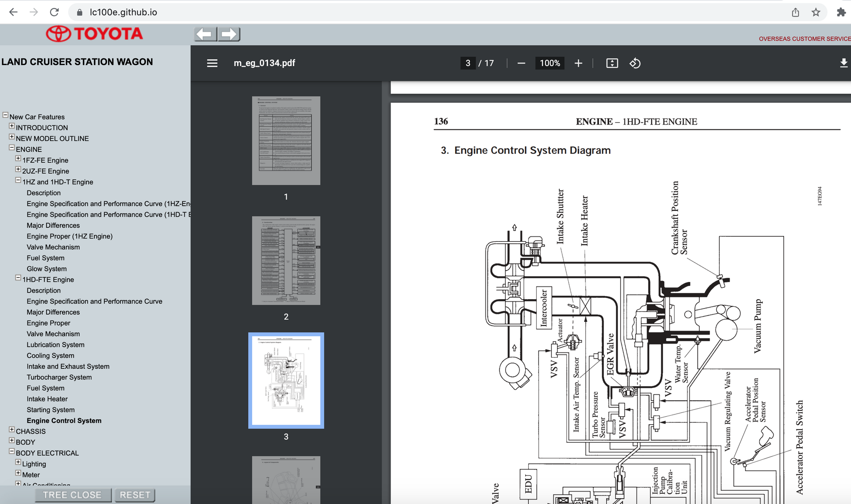The height and width of the screenshot is (504, 851).
Task: Open Valve Mechanism under 1HD-FTE Engine
Action: (53, 334)
